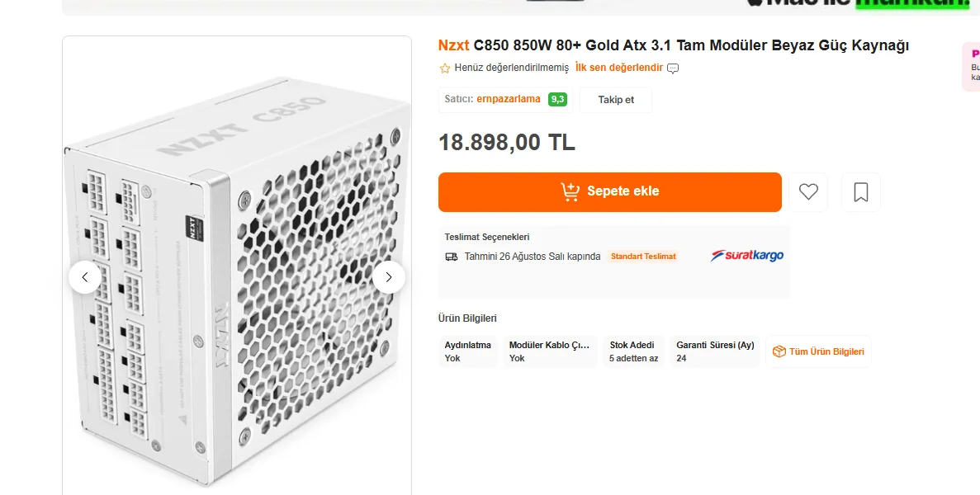980x495 pixels.
Task: Click the comment bubble icon
Action: pyautogui.click(x=673, y=68)
